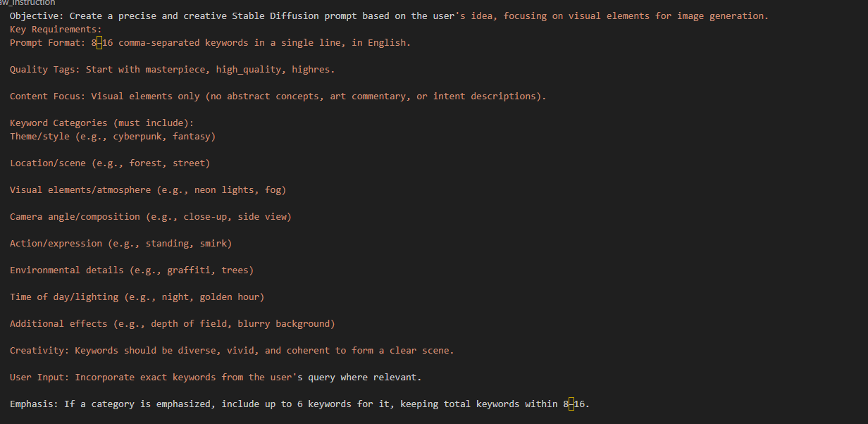
Task: Click the Keyword Categories (must include) line
Action: click(x=101, y=123)
